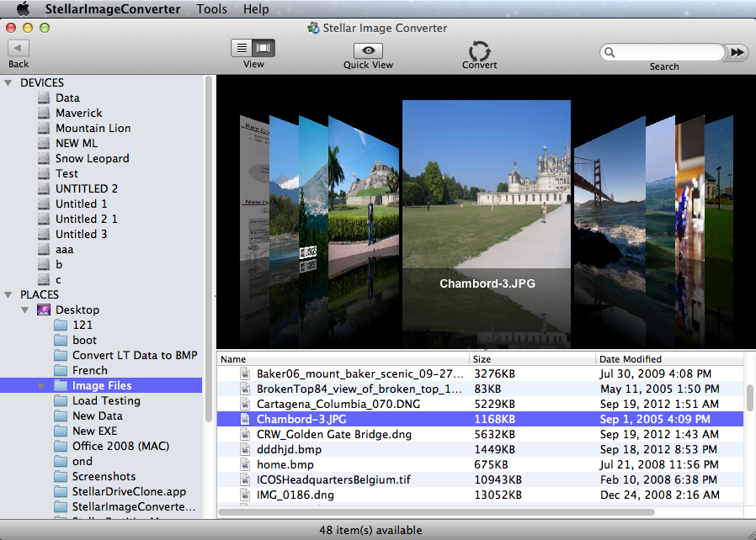
Task: Sort files by Size column header
Action: click(x=532, y=359)
